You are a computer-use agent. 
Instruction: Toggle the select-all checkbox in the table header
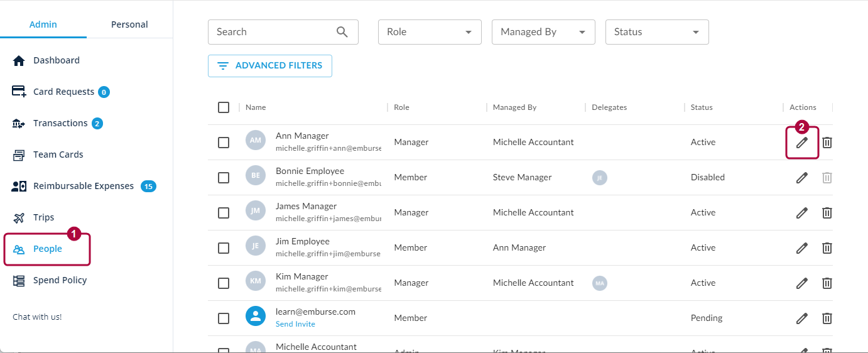click(224, 107)
